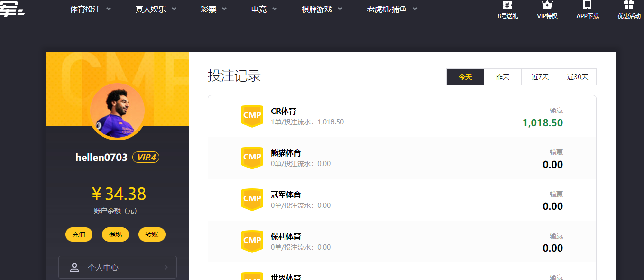Viewport: 644px width, 280px height.
Task: Open the 熊猫体育 betting record row
Action: coord(402,159)
